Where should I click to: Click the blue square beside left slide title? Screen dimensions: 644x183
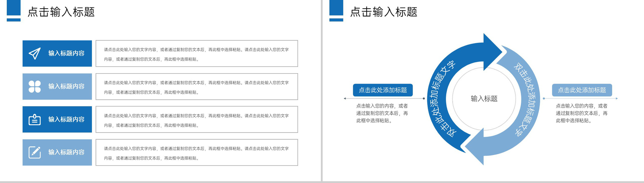[x=14, y=8]
